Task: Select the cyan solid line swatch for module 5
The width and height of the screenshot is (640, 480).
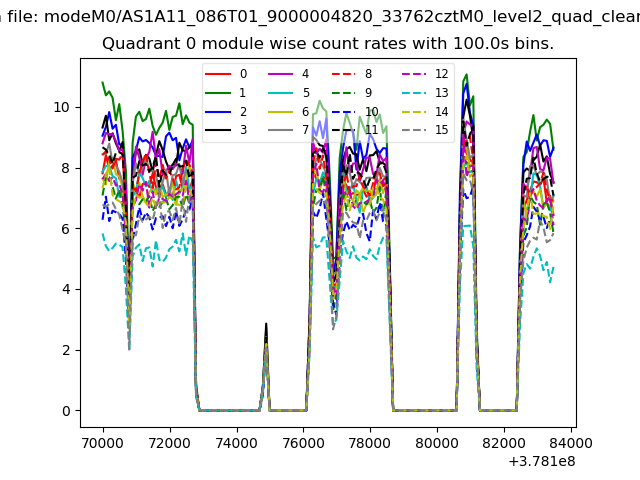Action: 283,93
